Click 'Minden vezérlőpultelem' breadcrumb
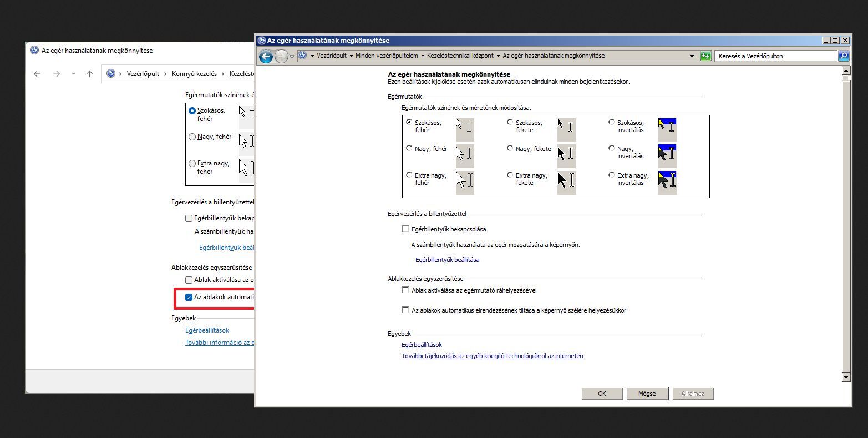 pos(387,56)
